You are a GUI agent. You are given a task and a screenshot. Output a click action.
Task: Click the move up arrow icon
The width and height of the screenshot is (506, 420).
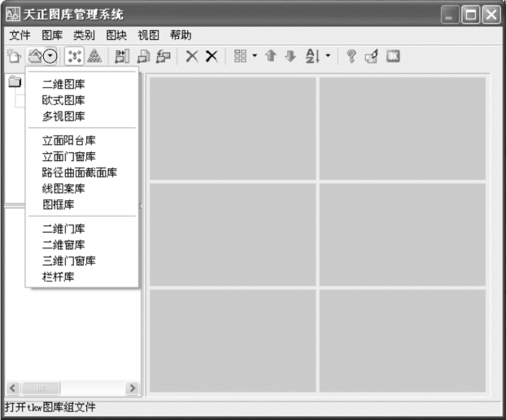click(271, 56)
